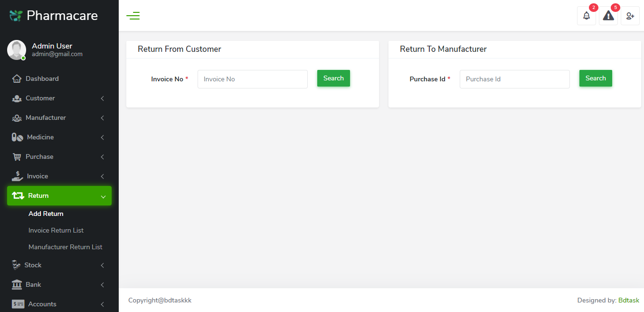Click the Bdtask footer link
This screenshot has width=644, height=312.
click(x=628, y=300)
